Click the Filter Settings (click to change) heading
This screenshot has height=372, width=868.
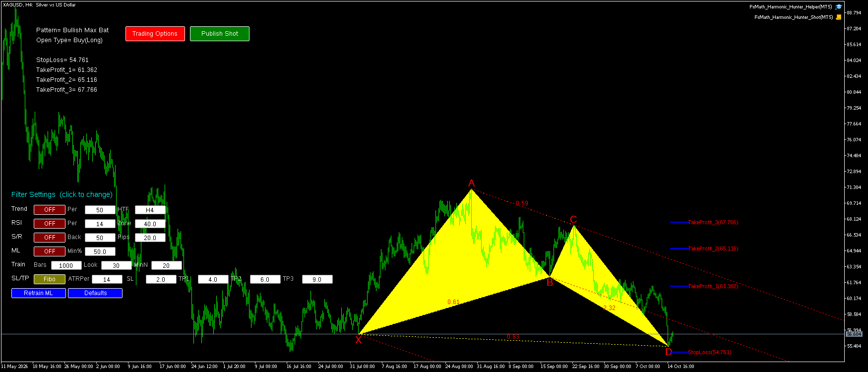click(62, 194)
